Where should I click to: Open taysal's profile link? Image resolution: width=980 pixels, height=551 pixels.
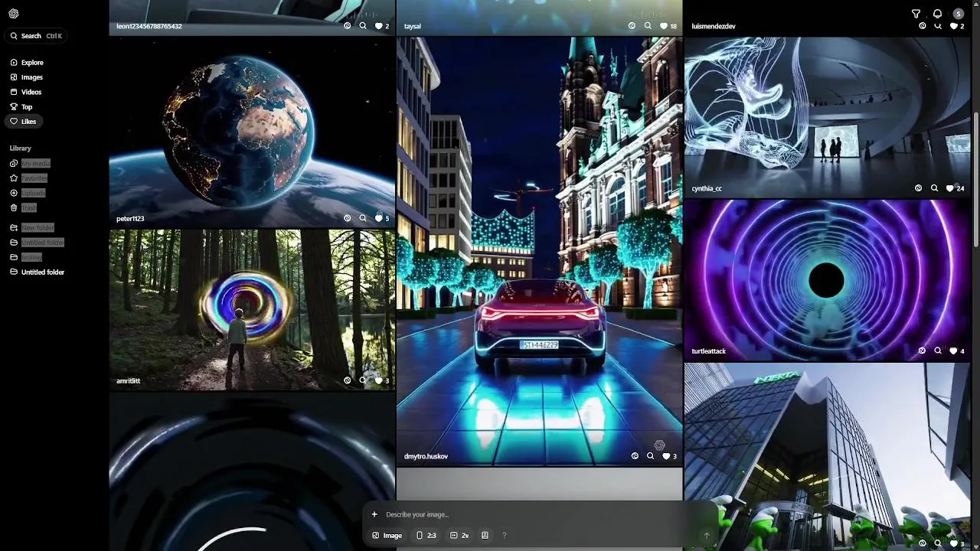[413, 27]
